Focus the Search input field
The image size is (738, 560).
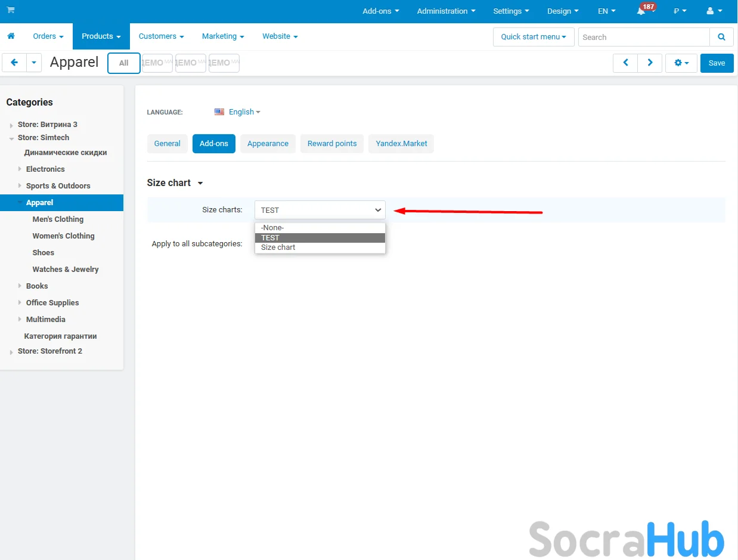[x=643, y=37]
